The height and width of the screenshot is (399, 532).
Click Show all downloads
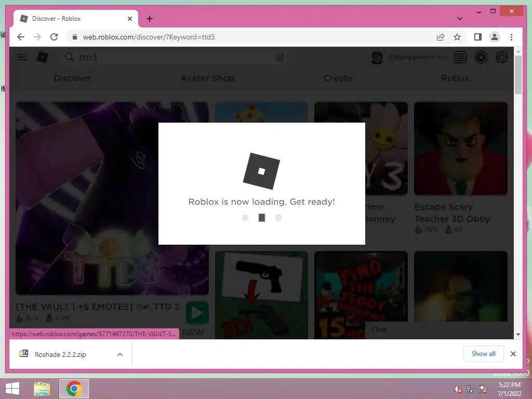(484, 354)
